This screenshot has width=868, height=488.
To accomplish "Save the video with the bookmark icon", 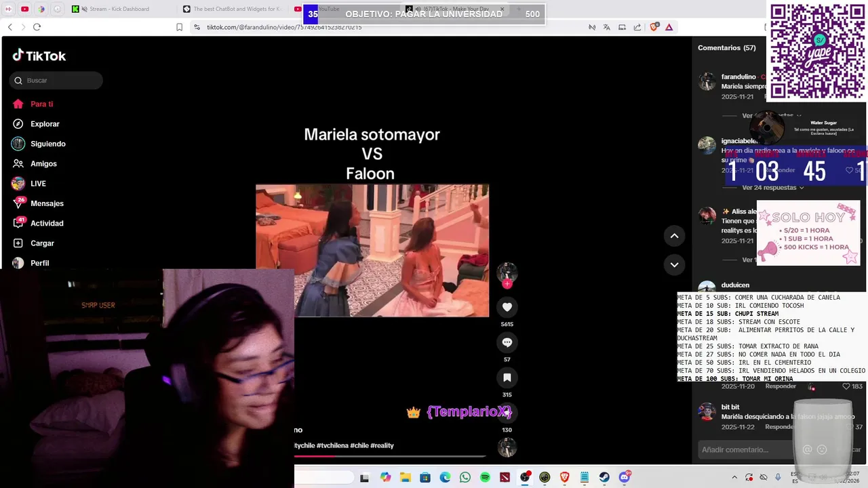I will (507, 378).
